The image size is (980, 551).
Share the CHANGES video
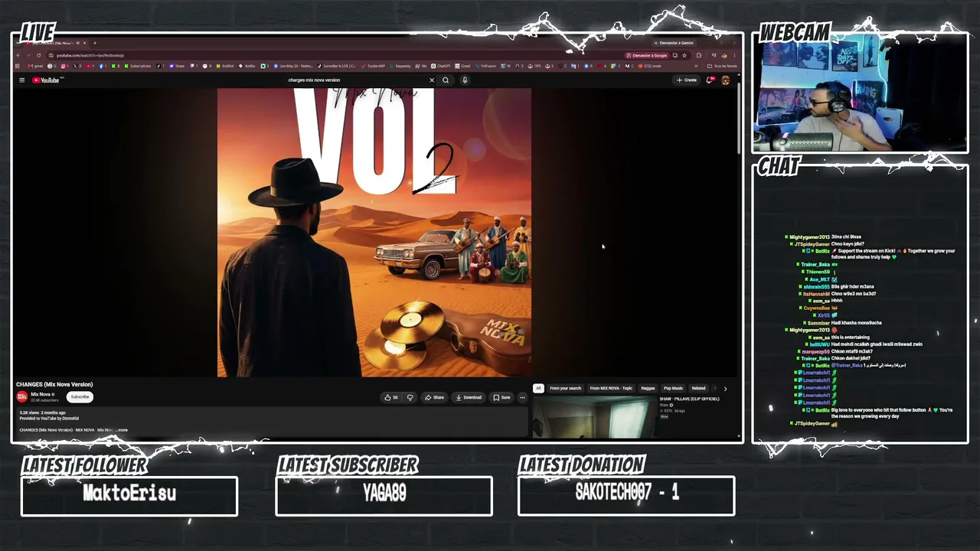pyautogui.click(x=435, y=398)
